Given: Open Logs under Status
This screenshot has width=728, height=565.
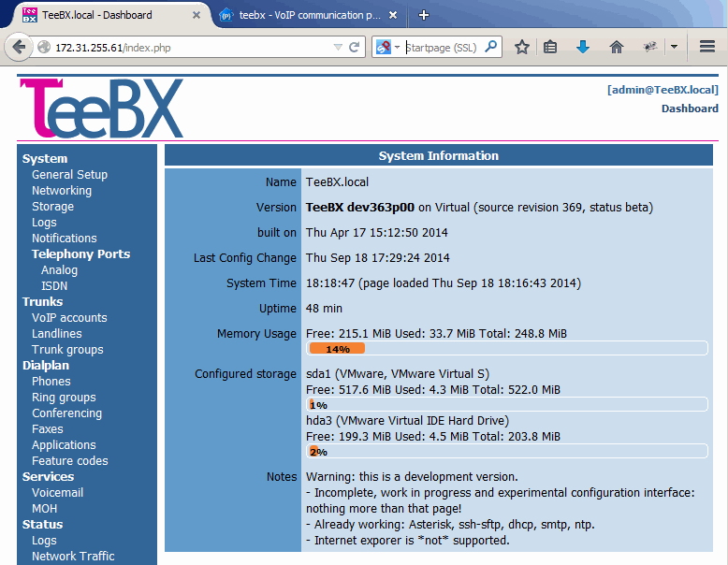Looking at the screenshot, I should coord(44,541).
